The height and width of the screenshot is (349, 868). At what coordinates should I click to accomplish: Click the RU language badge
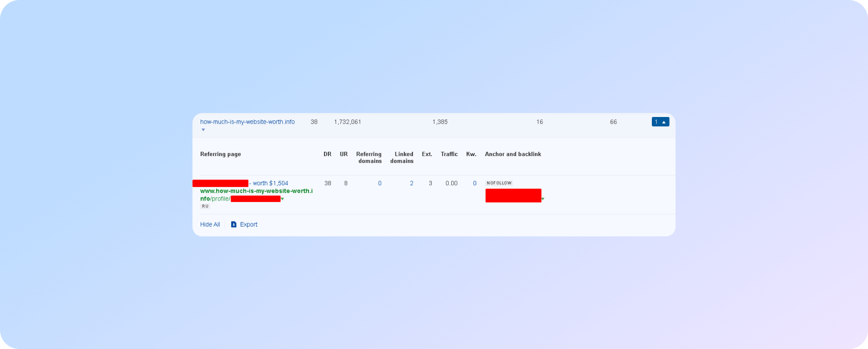point(205,206)
